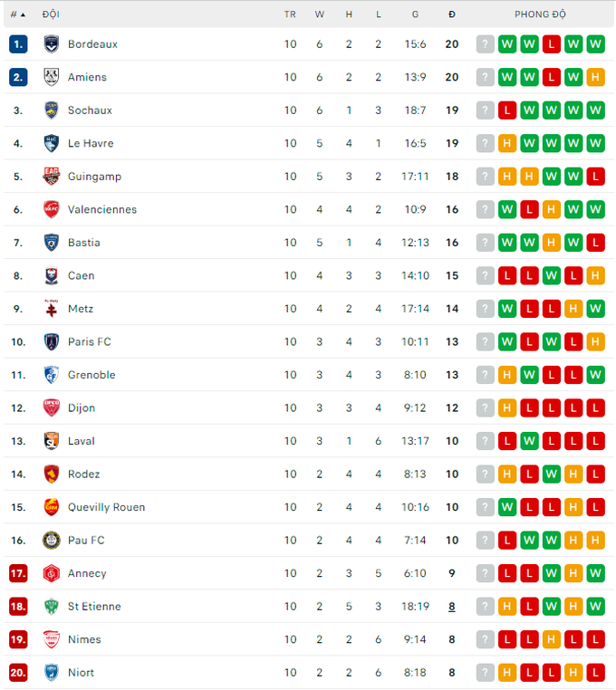616x690 pixels.
Task: Click Bordeaux's upcoming match question mark badge
Action: pos(486,44)
